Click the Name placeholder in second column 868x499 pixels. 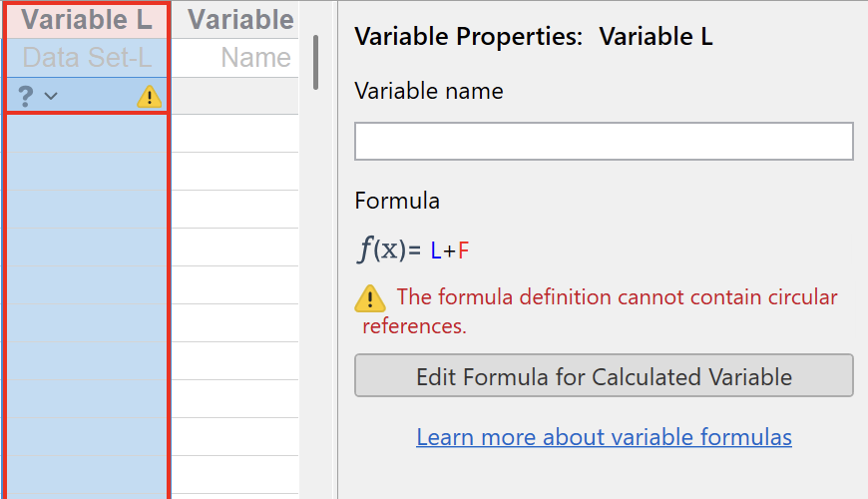pyautogui.click(x=255, y=58)
